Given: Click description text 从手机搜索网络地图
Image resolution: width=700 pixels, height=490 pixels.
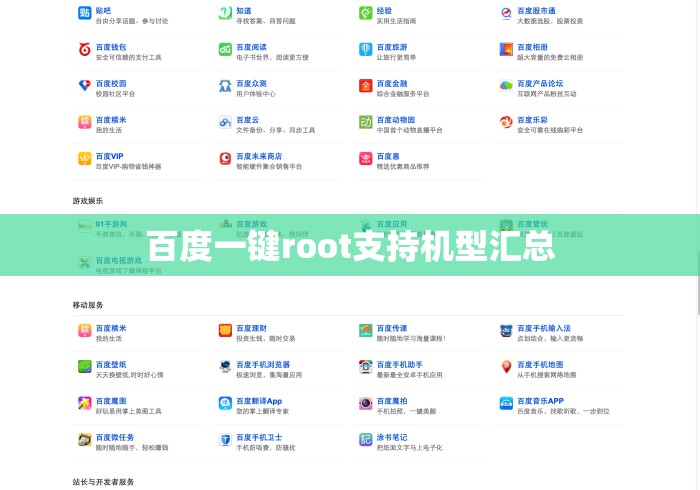Looking at the screenshot, I should (x=546, y=375).
